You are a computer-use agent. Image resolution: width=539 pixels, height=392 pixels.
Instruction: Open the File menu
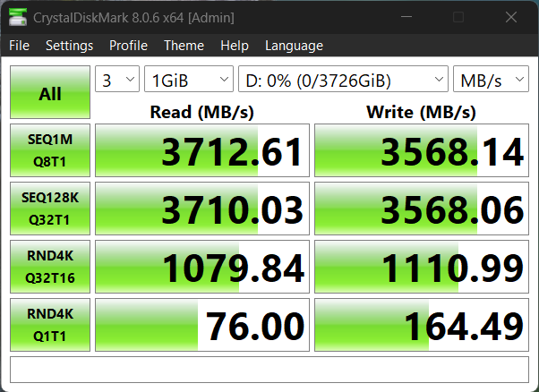[x=19, y=46]
